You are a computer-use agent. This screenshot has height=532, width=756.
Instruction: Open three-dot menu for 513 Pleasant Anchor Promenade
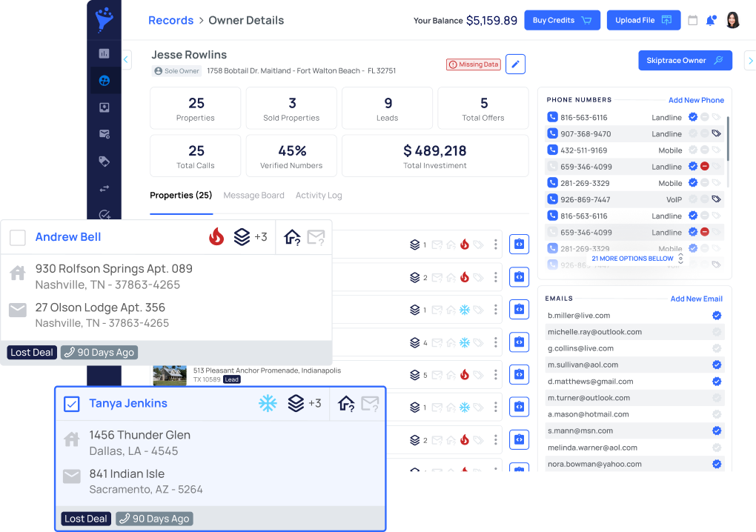[496, 374]
